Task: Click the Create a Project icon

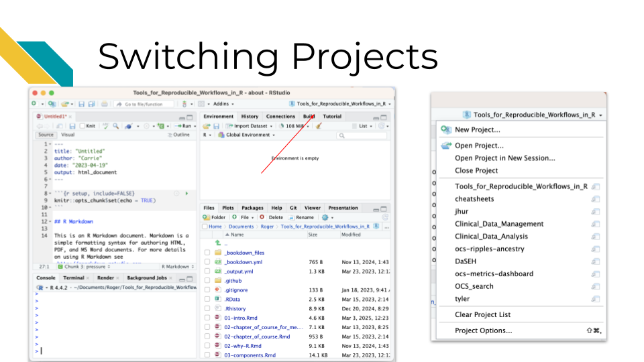Action: [52, 104]
